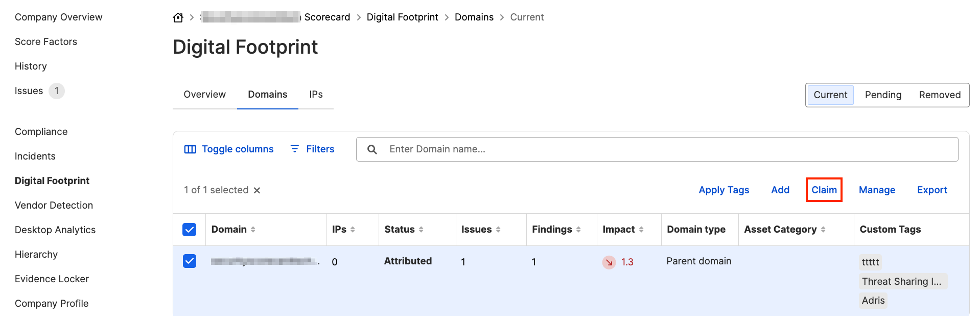
Task: Open Desktop Analytics in sidebar
Action: (x=55, y=230)
